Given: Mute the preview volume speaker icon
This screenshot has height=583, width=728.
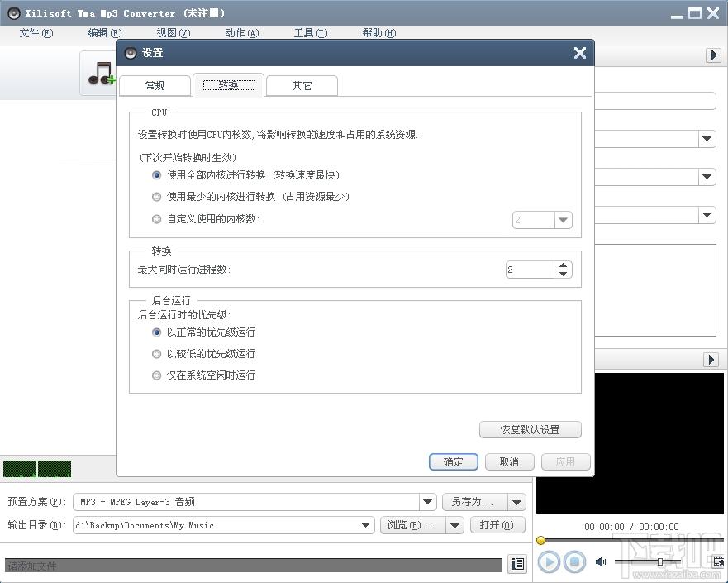Looking at the screenshot, I should pyautogui.click(x=602, y=562).
